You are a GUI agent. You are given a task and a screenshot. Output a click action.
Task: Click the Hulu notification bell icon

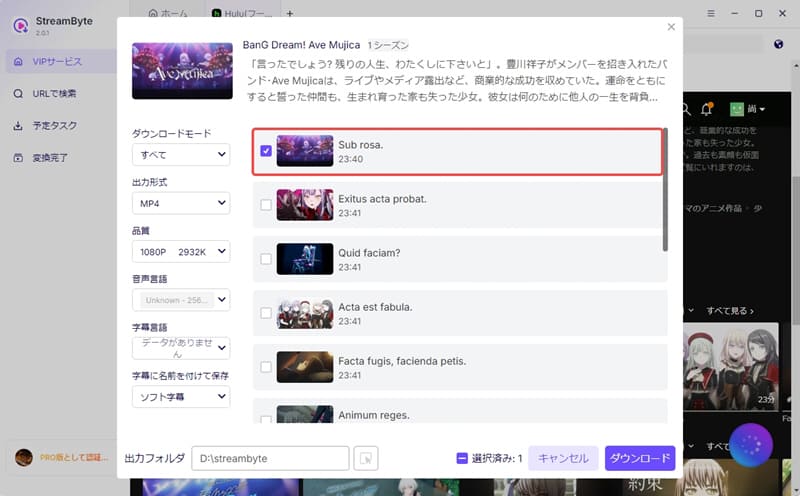707,109
